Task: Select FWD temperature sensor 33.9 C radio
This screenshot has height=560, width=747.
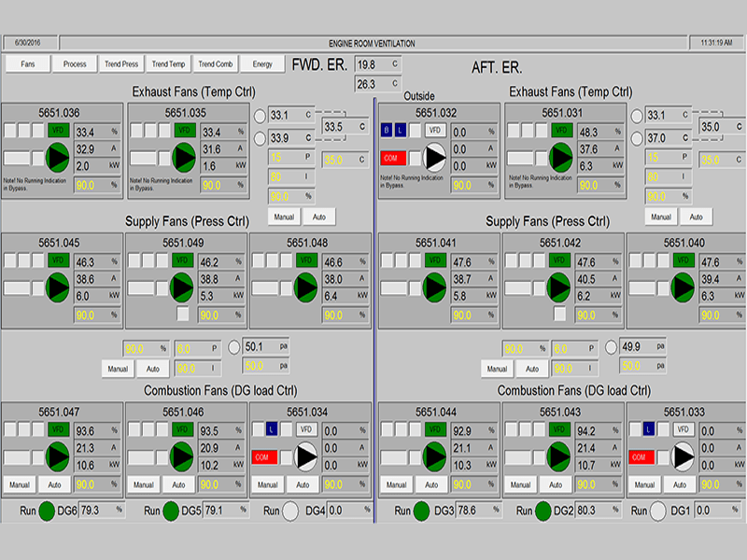Action: click(x=260, y=138)
